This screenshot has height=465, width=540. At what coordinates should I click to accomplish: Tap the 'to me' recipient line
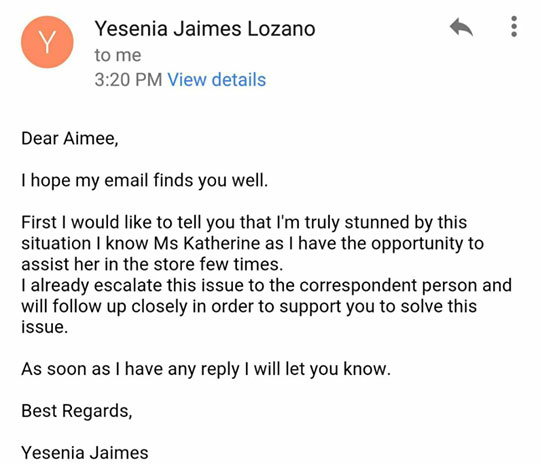[x=118, y=55]
